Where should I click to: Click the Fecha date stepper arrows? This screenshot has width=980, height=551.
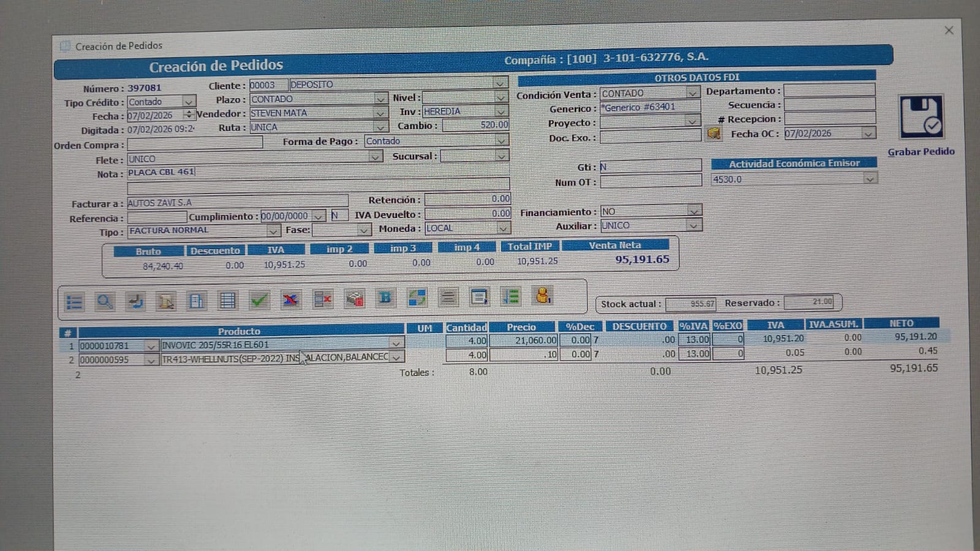pos(189,115)
